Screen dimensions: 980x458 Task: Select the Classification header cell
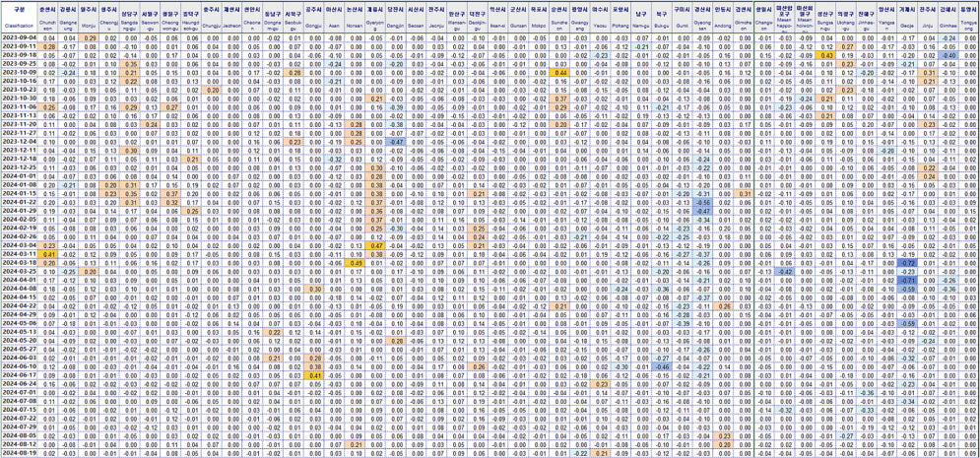pyautogui.click(x=19, y=18)
